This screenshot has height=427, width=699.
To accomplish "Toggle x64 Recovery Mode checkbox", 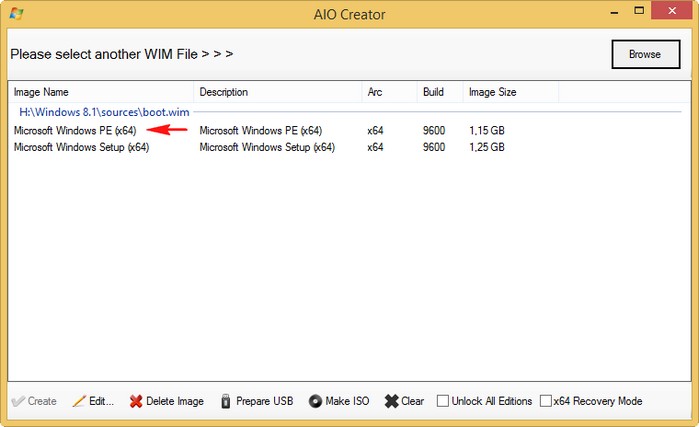I will point(545,401).
